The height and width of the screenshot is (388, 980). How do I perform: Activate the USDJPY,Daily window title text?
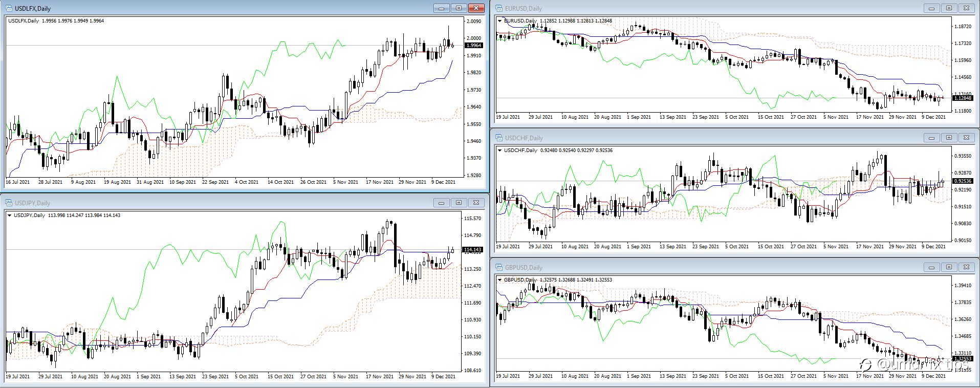pos(33,203)
